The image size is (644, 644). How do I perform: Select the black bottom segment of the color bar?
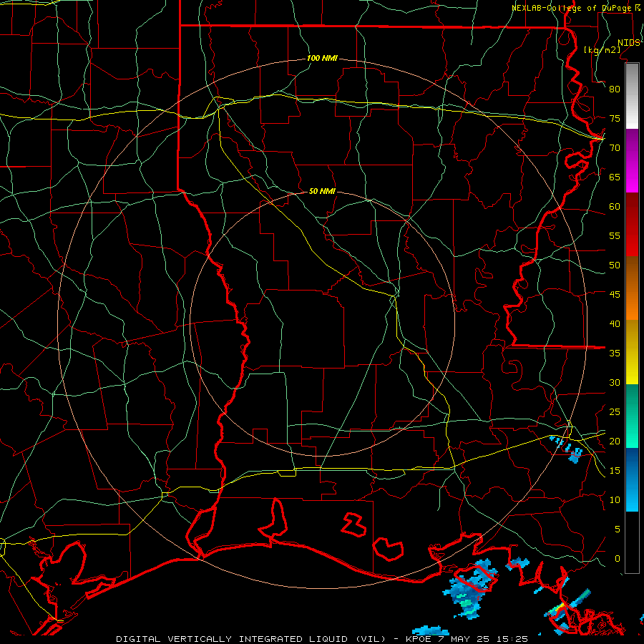pos(632,542)
